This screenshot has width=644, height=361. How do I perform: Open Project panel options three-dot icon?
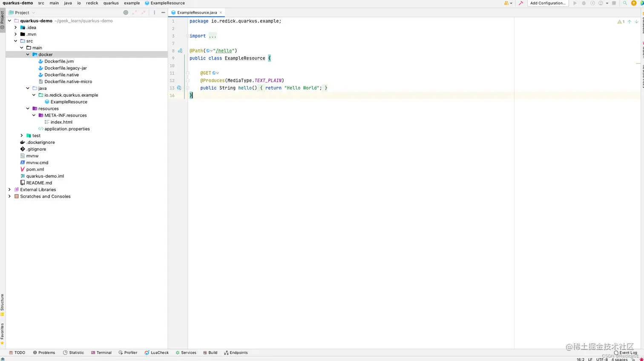[x=155, y=12]
